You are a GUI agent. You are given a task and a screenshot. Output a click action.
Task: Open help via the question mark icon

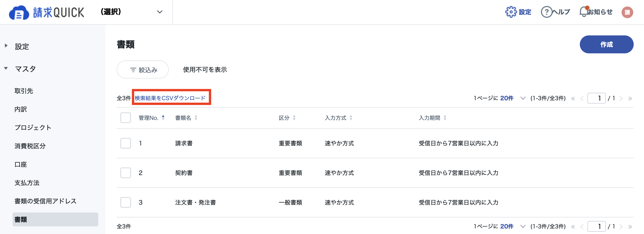coord(546,12)
